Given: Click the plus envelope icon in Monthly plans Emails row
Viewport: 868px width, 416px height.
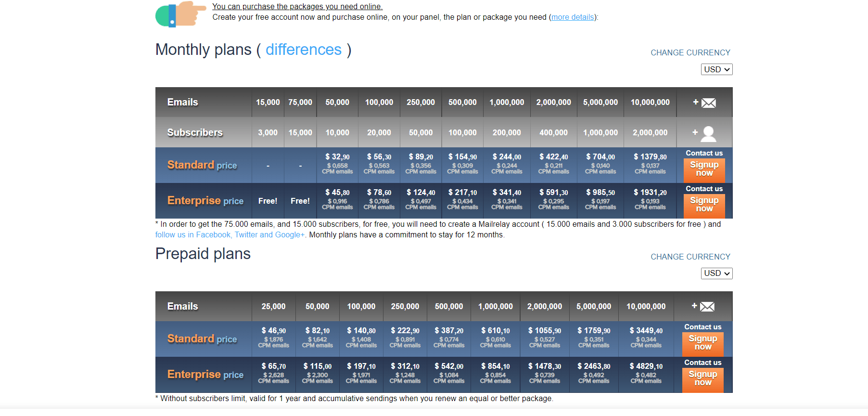Looking at the screenshot, I should pyautogui.click(x=704, y=103).
